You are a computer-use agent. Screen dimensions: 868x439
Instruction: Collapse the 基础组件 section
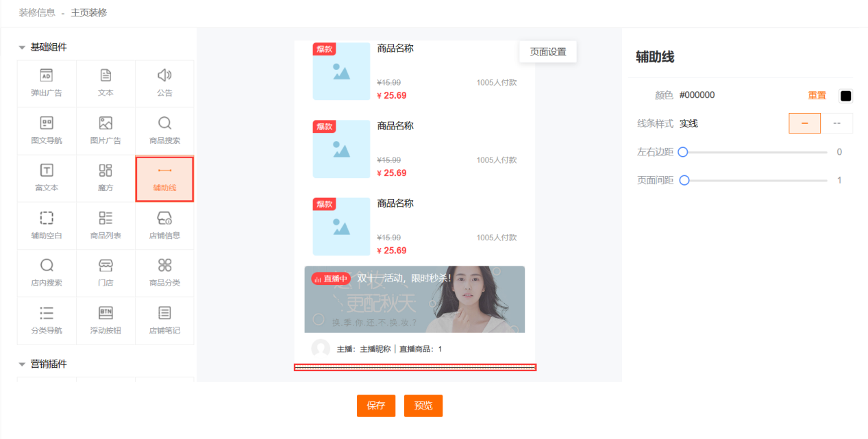pos(22,47)
